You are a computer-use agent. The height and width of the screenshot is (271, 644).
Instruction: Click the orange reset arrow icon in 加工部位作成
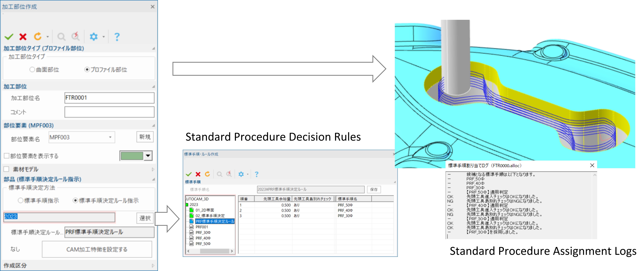click(x=38, y=37)
